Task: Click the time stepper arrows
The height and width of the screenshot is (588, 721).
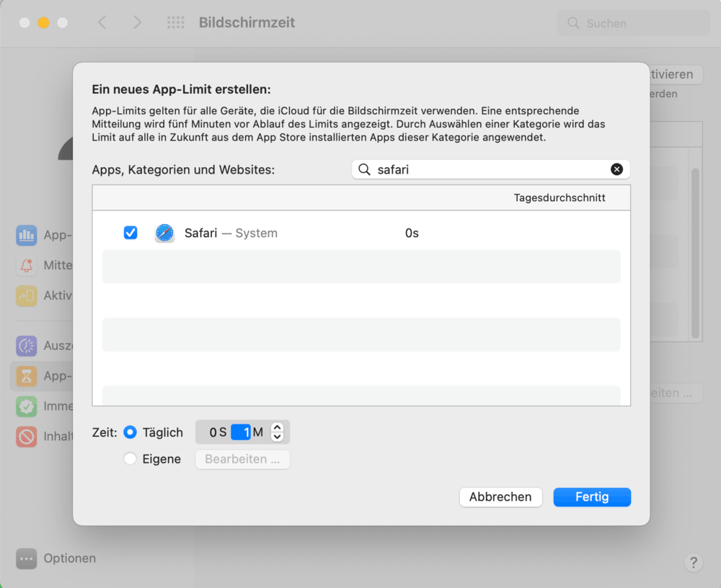Action: [x=278, y=432]
